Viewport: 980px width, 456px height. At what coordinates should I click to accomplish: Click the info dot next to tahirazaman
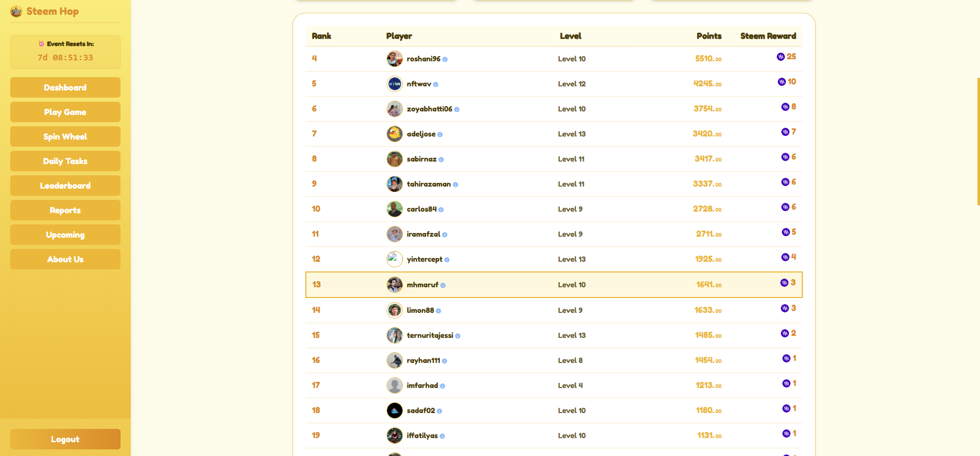pos(456,185)
